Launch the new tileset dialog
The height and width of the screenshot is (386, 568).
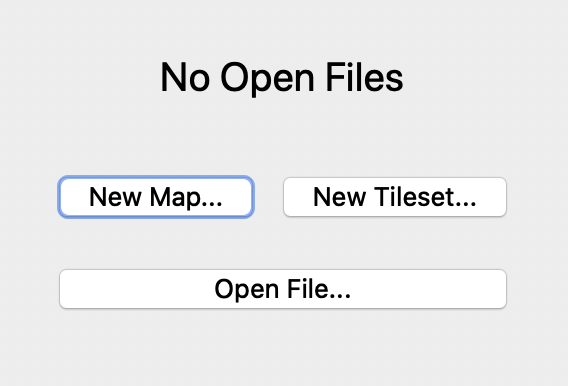coord(395,197)
